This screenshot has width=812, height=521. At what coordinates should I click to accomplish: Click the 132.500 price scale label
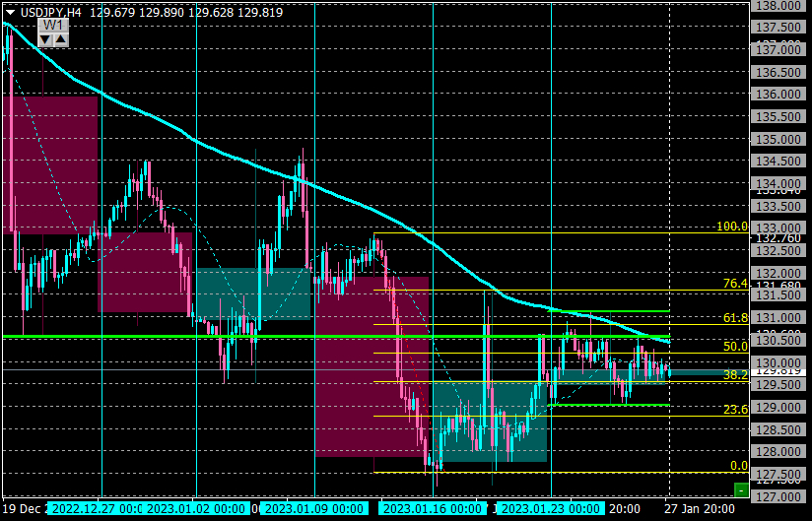[x=778, y=250]
